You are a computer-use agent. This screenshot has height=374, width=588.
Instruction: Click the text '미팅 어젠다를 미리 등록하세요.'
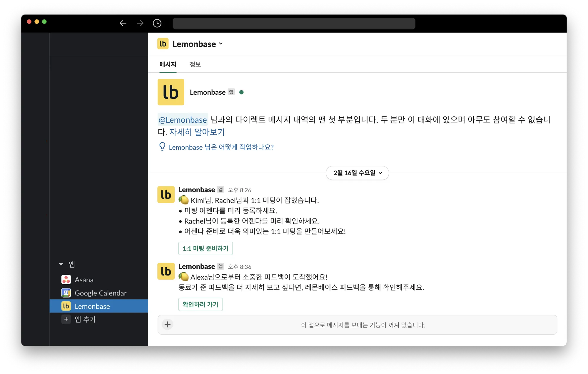click(x=231, y=211)
